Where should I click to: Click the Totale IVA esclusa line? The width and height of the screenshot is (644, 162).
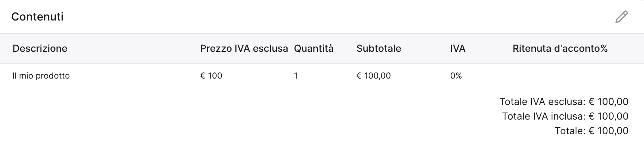[564, 102]
